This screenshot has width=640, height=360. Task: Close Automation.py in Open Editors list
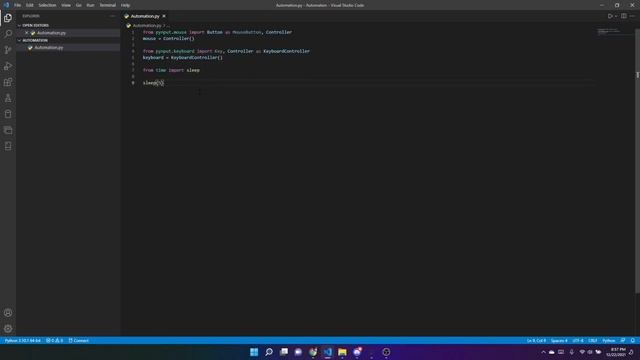pyautogui.click(x=27, y=33)
